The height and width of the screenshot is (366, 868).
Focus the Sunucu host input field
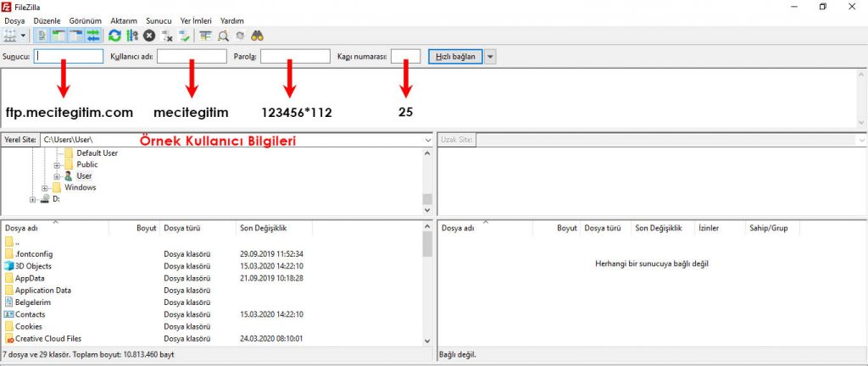tap(69, 57)
